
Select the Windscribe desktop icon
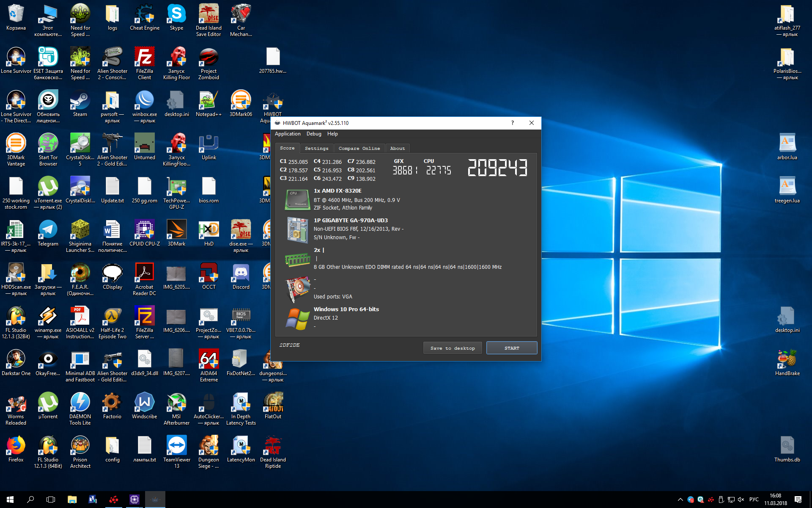coord(145,406)
